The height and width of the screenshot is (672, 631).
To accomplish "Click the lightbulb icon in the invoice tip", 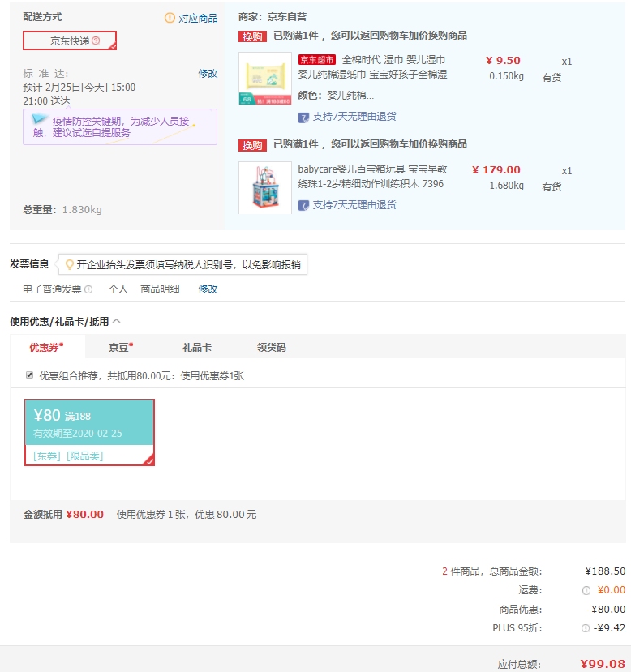I will (69, 265).
